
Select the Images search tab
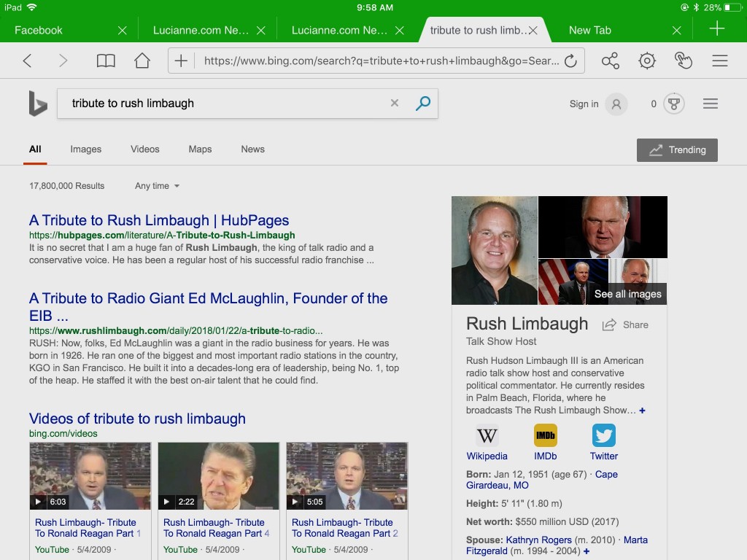coord(86,149)
